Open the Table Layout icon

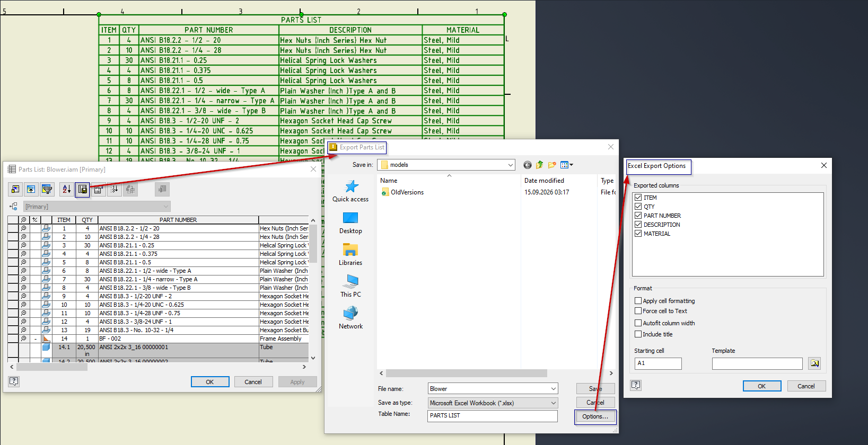coord(98,189)
